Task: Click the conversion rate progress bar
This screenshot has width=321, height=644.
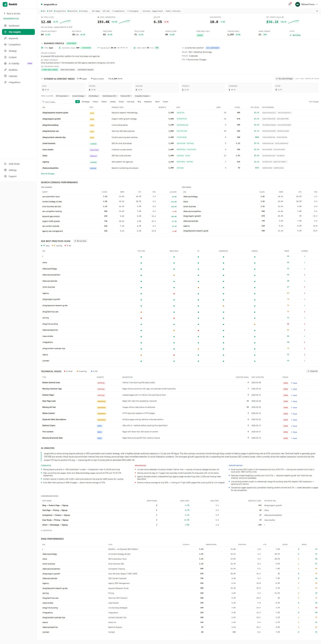Action: click(157, 48)
